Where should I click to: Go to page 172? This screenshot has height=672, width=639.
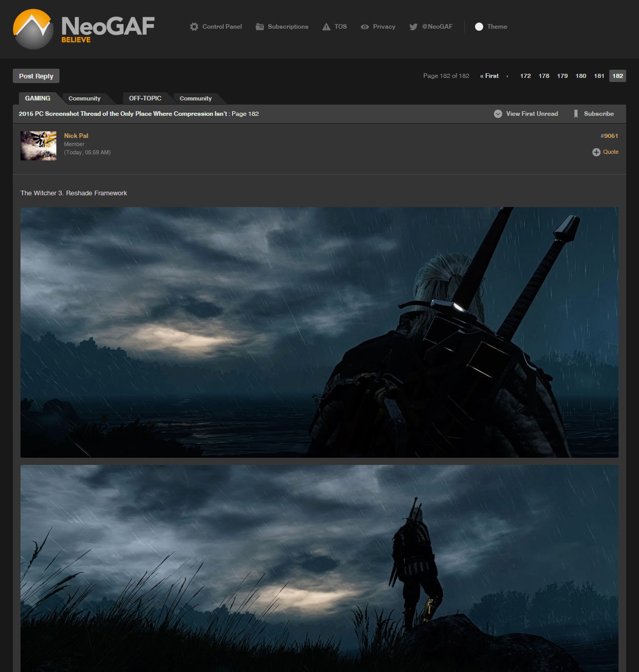tap(525, 76)
